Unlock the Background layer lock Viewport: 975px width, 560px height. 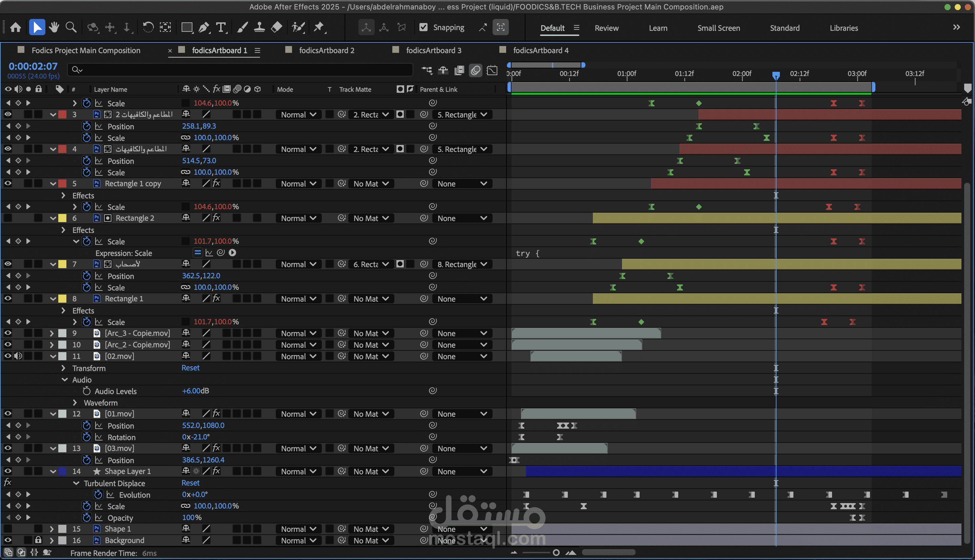tap(38, 540)
